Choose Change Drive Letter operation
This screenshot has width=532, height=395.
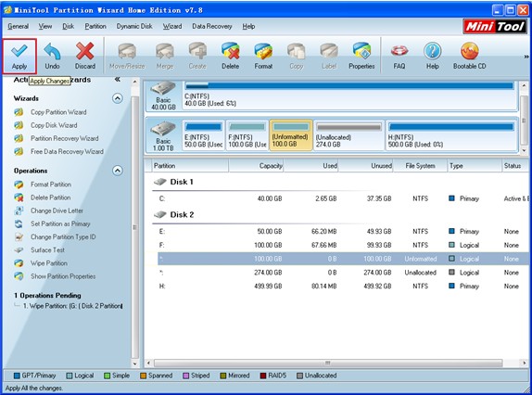(57, 210)
